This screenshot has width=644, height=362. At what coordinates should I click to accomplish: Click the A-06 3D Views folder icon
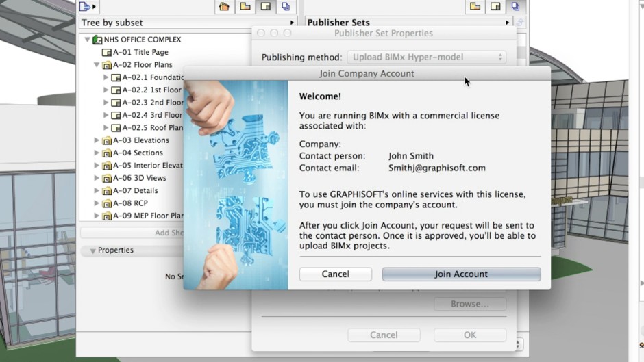tap(107, 178)
